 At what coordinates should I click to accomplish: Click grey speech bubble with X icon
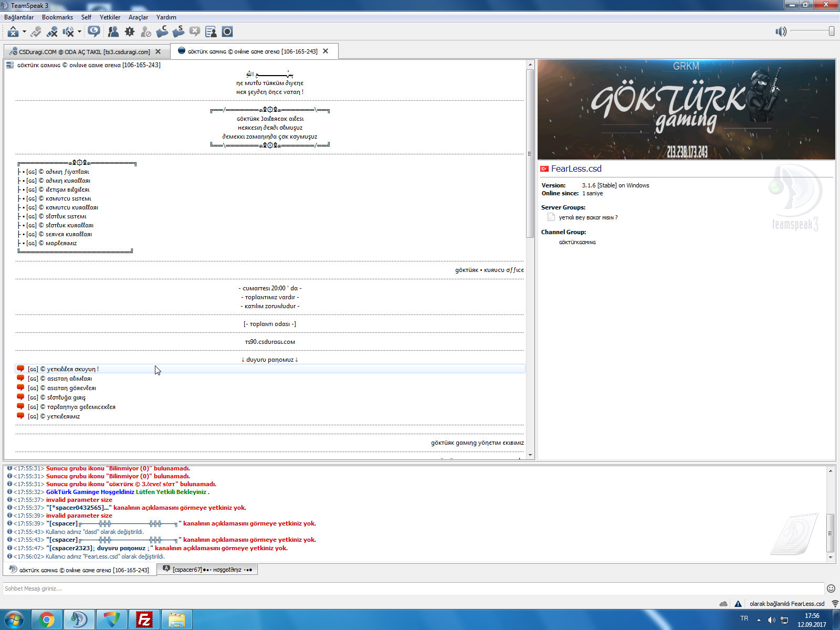click(x=195, y=31)
